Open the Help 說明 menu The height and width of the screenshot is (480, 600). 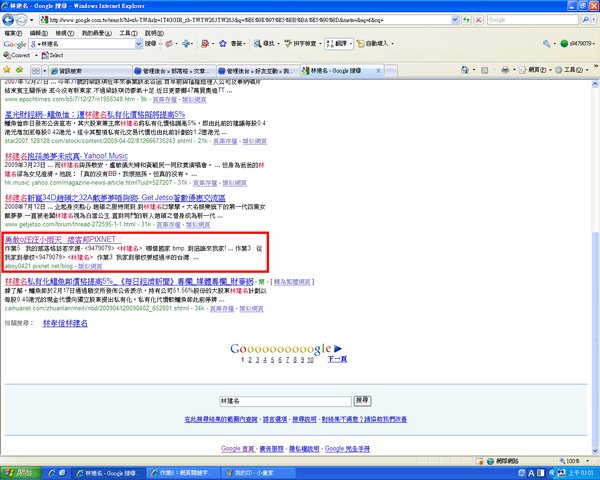(154, 33)
